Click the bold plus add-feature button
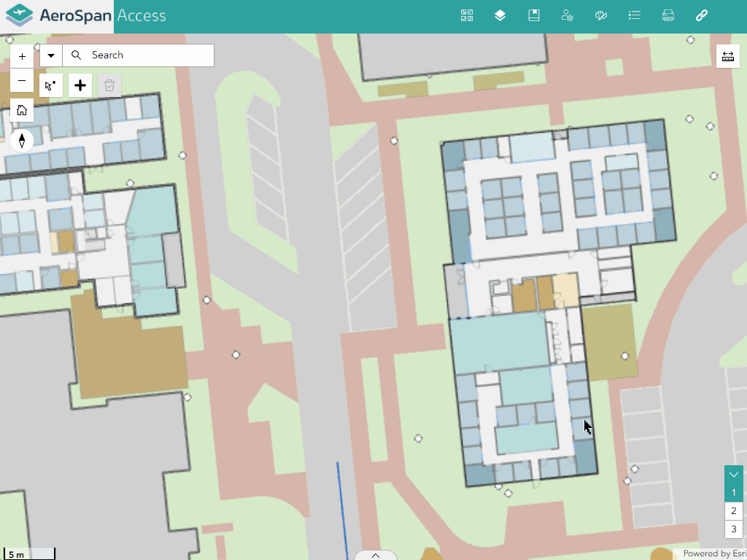747x560 pixels. coord(80,86)
